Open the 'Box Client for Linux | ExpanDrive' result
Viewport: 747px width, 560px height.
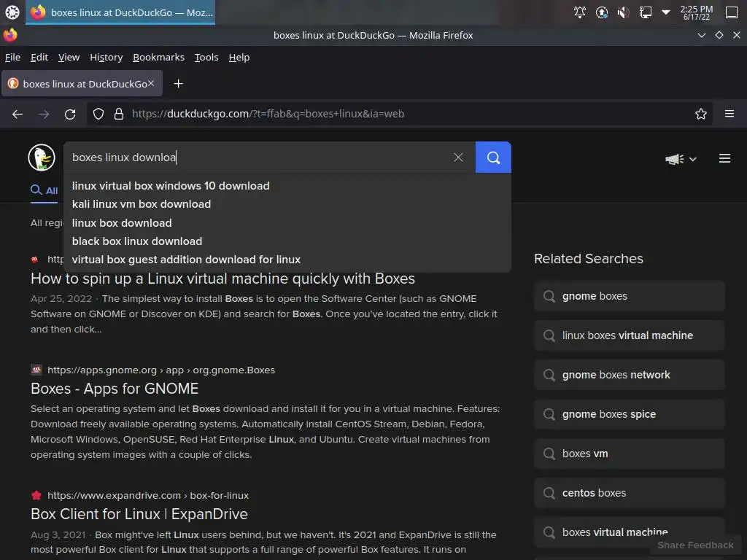(139, 514)
